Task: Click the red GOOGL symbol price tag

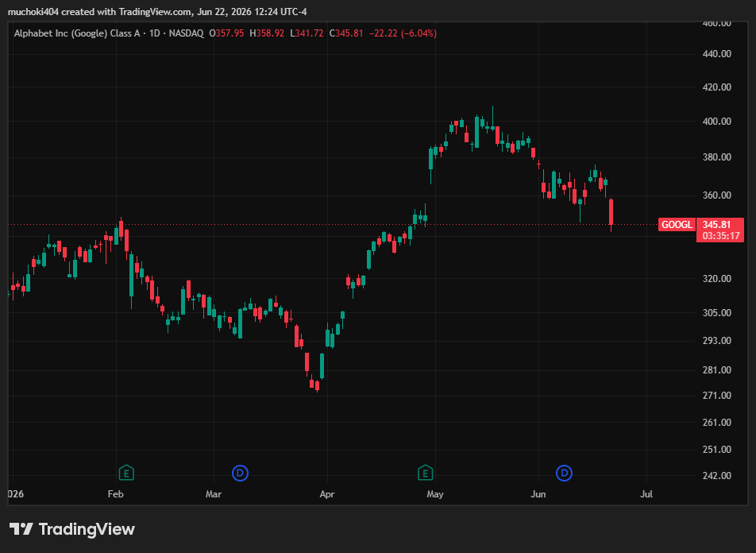Action: 677,224
